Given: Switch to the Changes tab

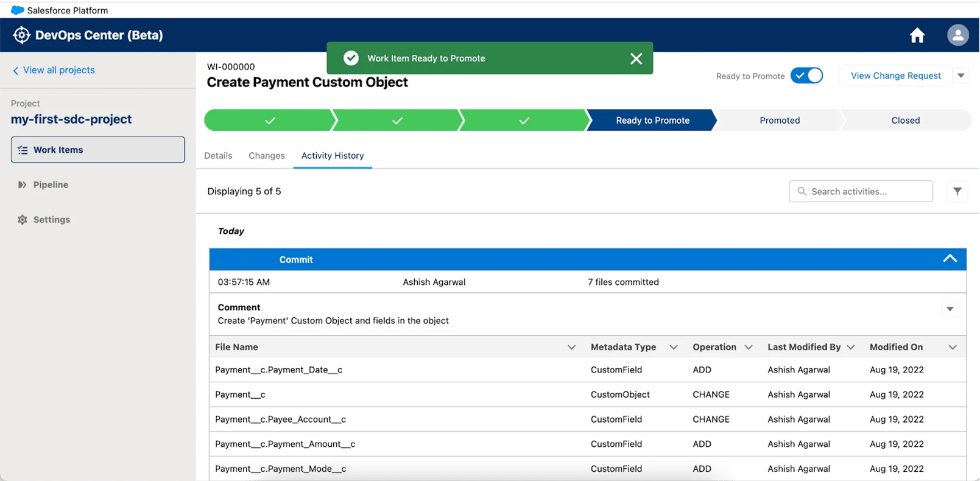Looking at the screenshot, I should pyautogui.click(x=266, y=156).
